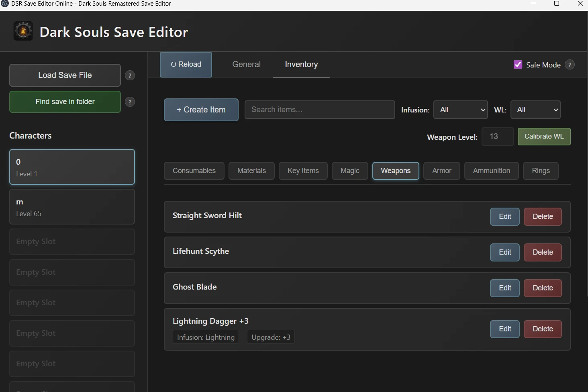
Task: Switch to the General tab
Action: pyautogui.click(x=246, y=64)
